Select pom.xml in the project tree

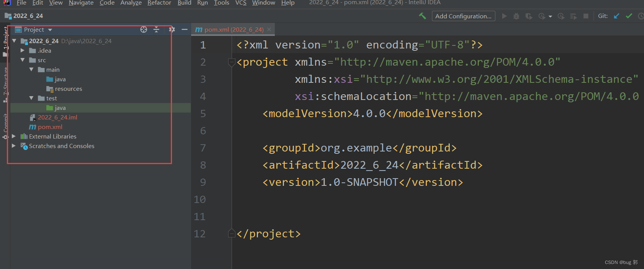46,127
